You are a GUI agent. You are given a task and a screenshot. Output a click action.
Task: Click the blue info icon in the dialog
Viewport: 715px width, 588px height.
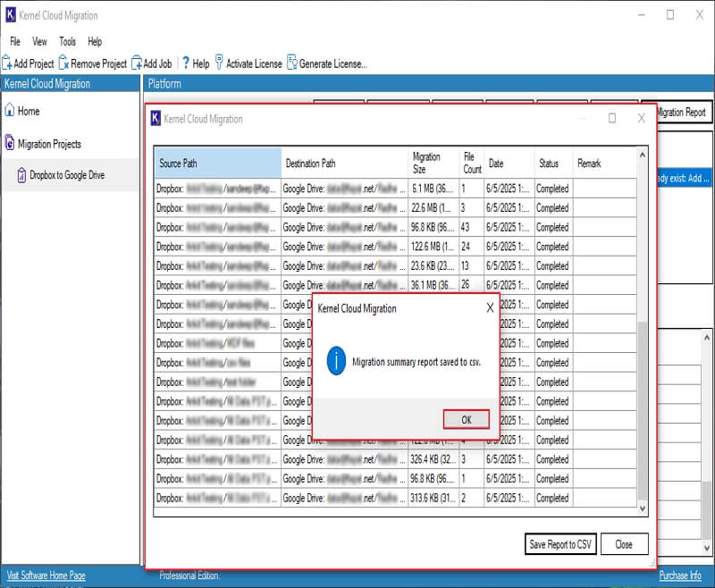[x=337, y=361]
